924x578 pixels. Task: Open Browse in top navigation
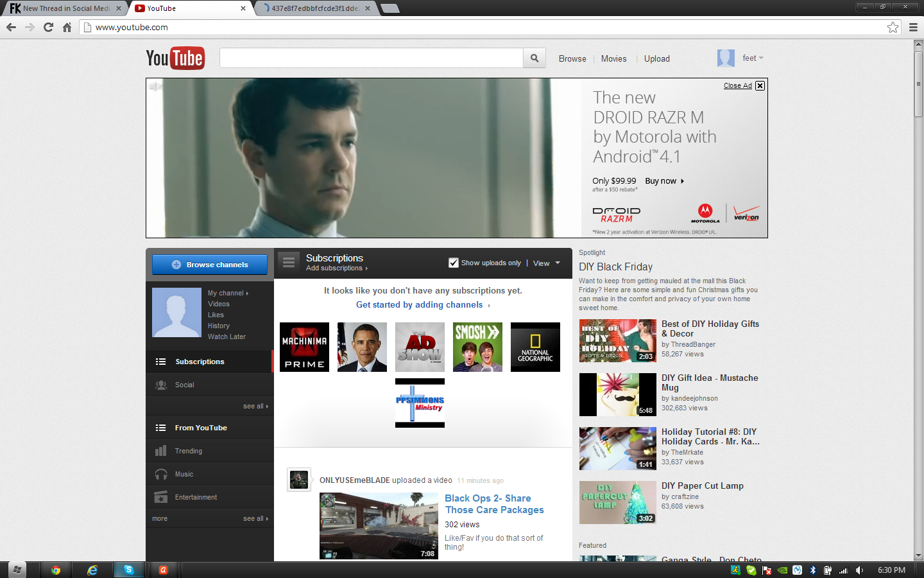(x=572, y=58)
